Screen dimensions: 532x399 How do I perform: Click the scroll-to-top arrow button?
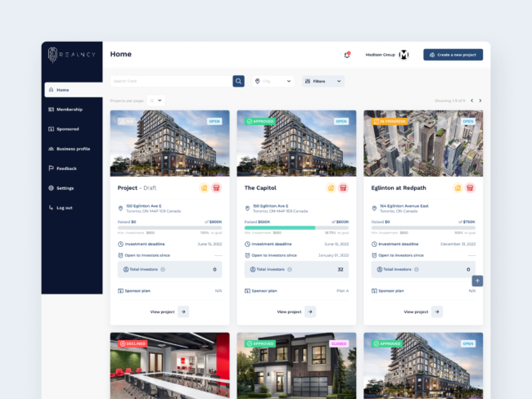coord(477,280)
